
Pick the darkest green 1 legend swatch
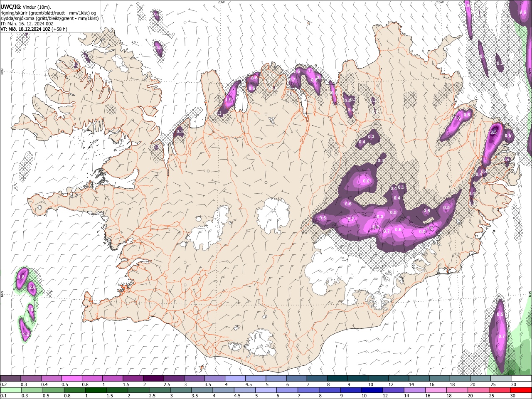click(x=96, y=390)
